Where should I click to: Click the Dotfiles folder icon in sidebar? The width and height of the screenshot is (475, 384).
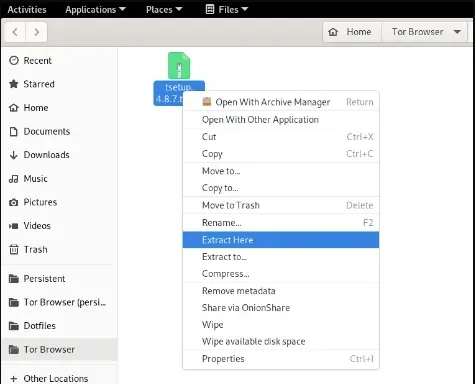pos(14,326)
